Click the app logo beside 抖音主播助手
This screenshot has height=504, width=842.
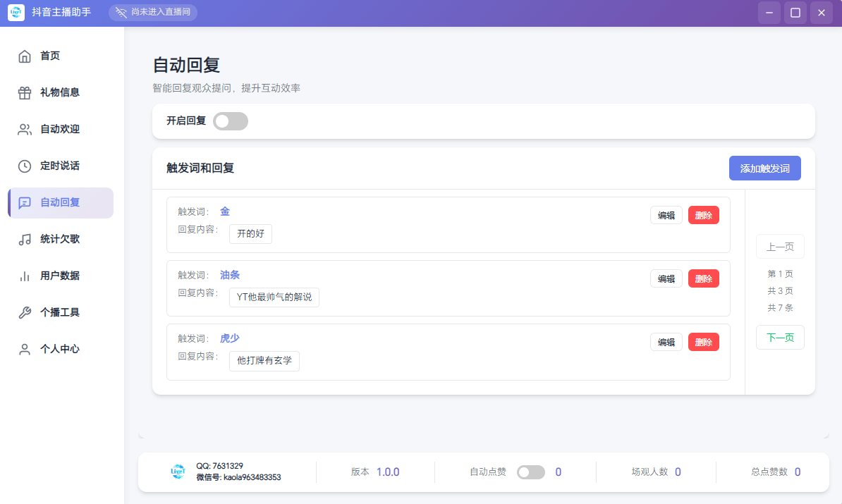16,12
